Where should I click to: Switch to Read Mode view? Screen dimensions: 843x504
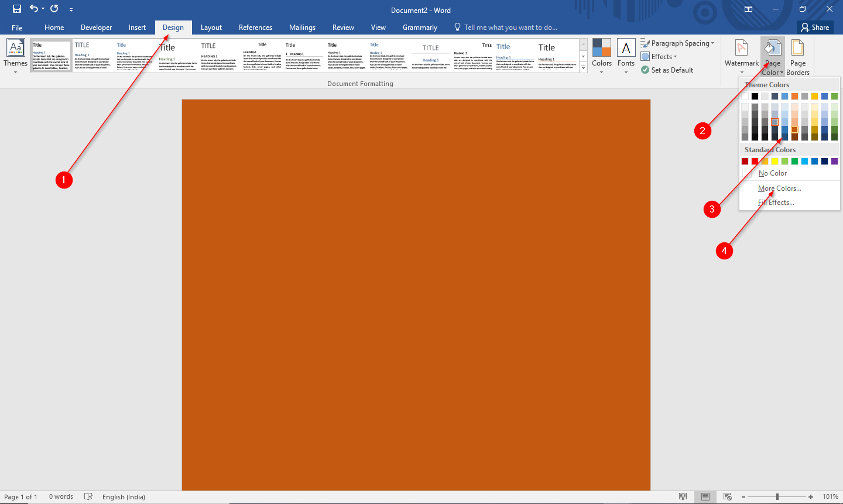point(683,497)
